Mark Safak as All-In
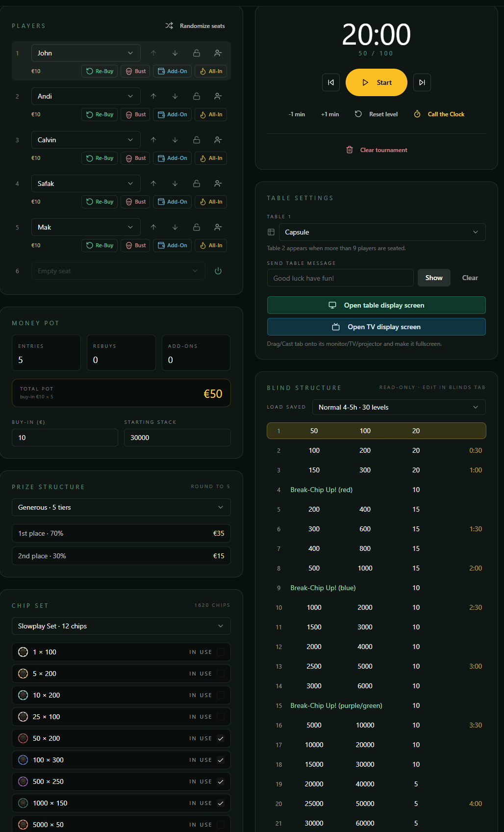Screen dimensions: 504x832 click(x=211, y=202)
